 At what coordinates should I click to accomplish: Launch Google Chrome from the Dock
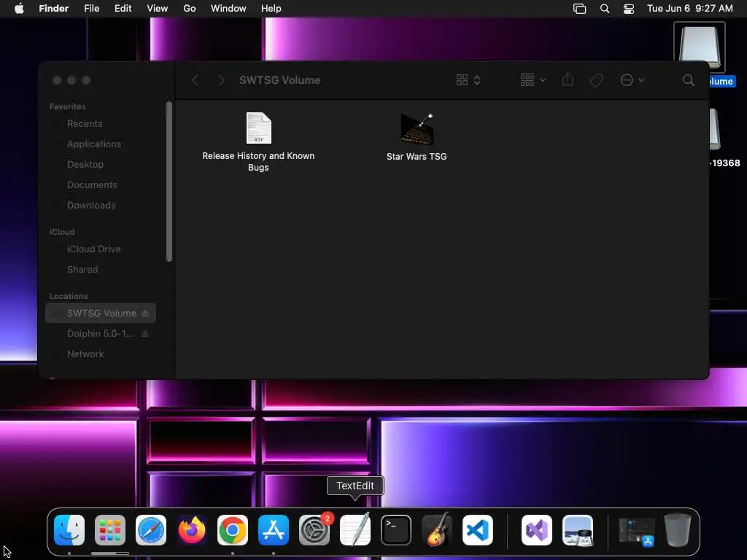[233, 530]
